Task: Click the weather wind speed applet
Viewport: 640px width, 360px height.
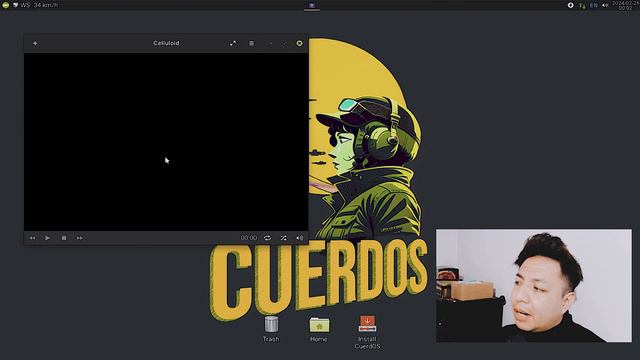Action: (x=36, y=5)
